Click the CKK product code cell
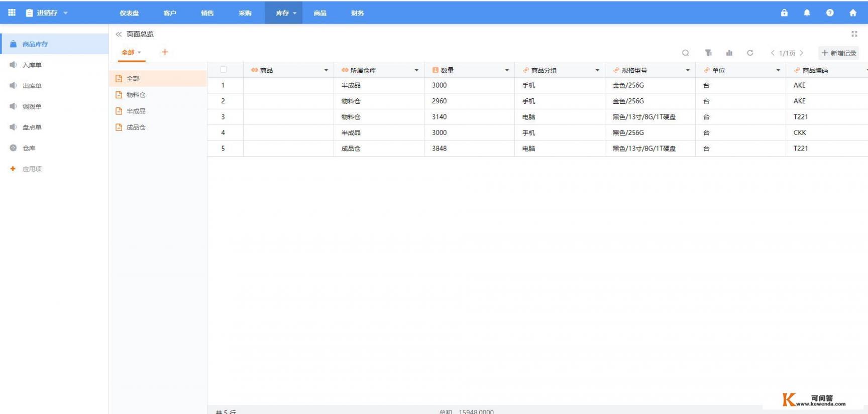This screenshot has height=414, width=868. click(x=827, y=132)
